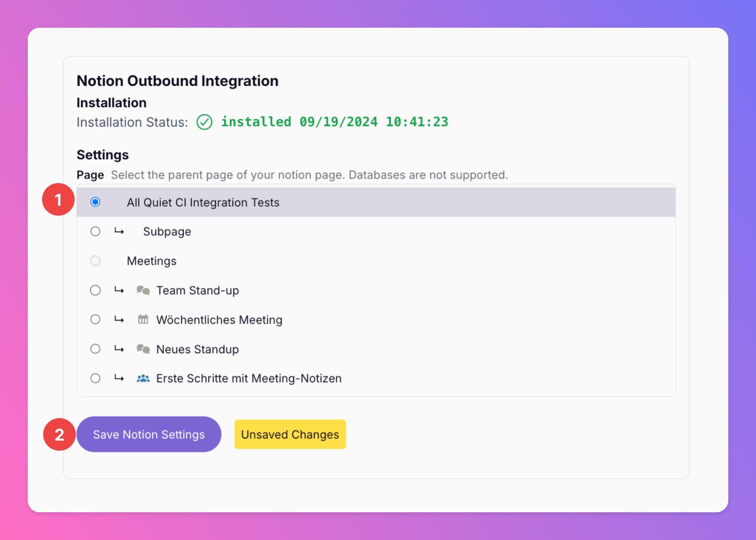Click the chat bubbles icon beside Team Stand-up
The width and height of the screenshot is (756, 540).
tap(143, 290)
